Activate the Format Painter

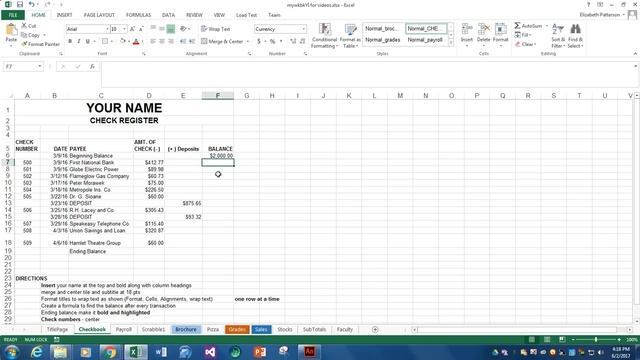click(x=40, y=44)
